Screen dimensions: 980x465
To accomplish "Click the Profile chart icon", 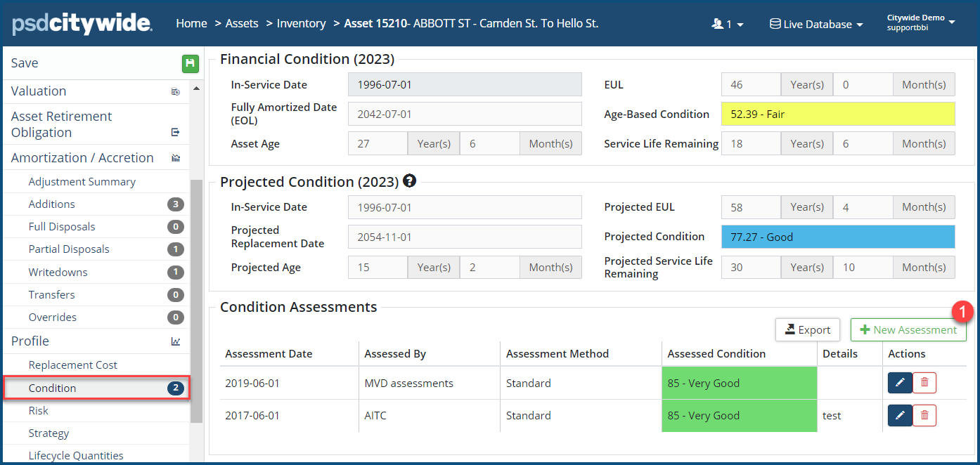I will click(x=176, y=341).
